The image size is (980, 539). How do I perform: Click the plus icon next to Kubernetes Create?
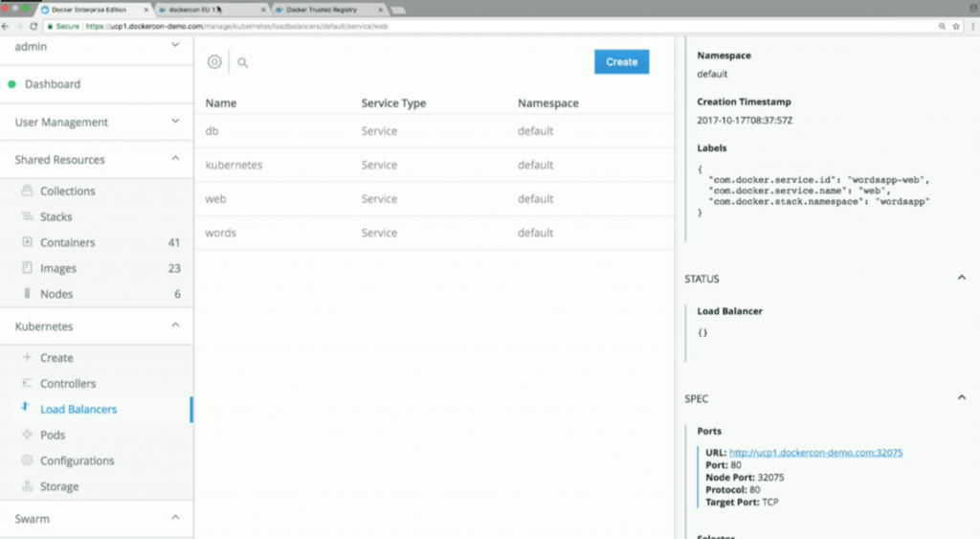click(x=27, y=357)
